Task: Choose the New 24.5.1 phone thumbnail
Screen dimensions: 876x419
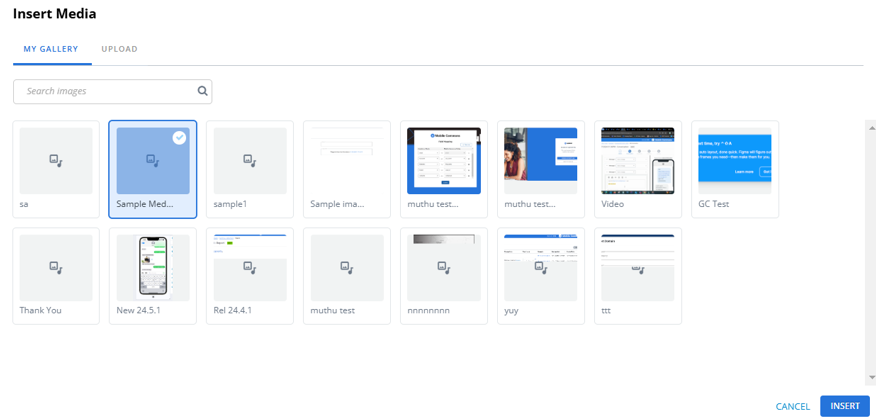Action: [153, 267]
